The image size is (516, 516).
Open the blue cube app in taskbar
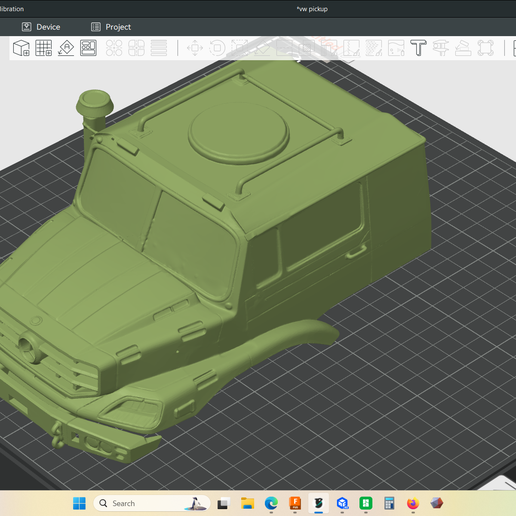pyautogui.click(x=342, y=503)
